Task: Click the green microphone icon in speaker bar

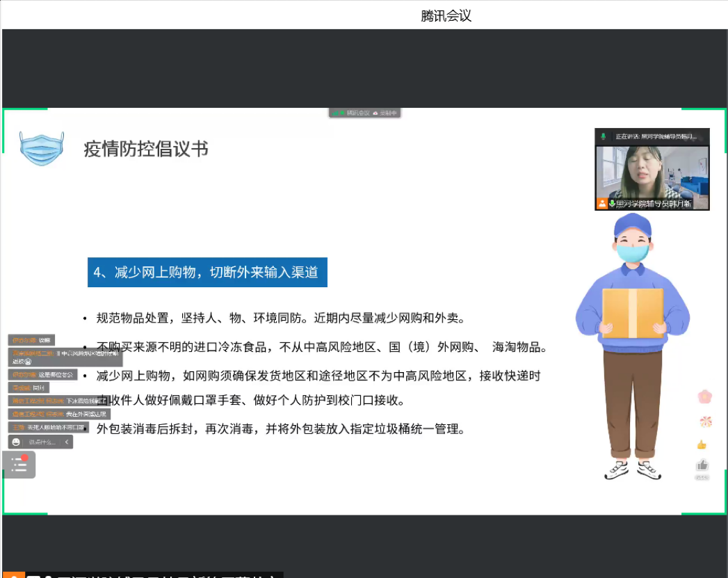Action: pyautogui.click(x=604, y=137)
